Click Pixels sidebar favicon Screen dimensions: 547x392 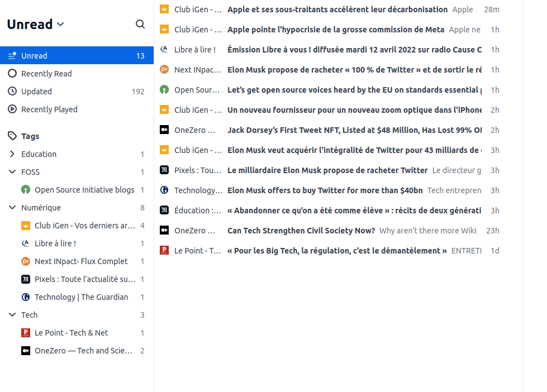(26, 279)
